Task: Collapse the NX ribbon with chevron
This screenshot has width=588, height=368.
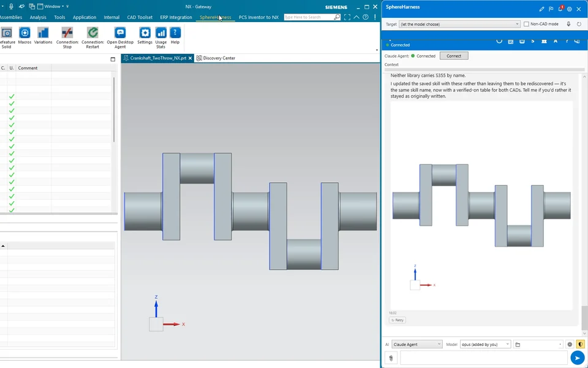Action: [356, 17]
